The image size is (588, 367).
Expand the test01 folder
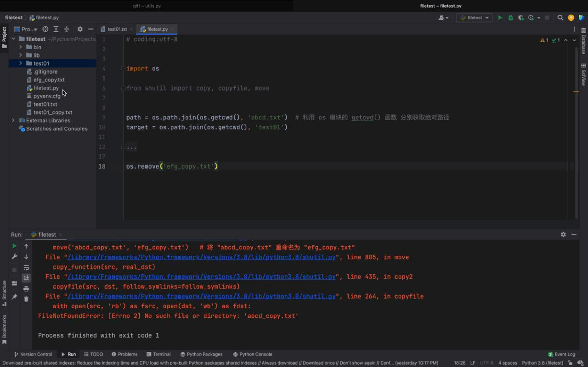tap(20, 63)
